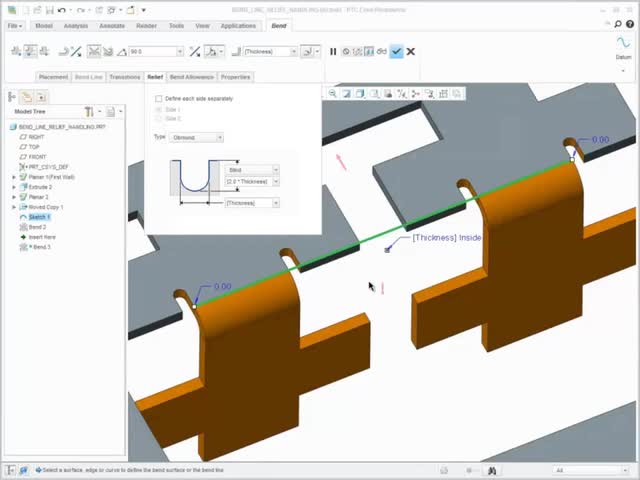Viewport: 640px width, 480px height.
Task: Switch to the favorites navigator icon
Action: tap(41, 97)
